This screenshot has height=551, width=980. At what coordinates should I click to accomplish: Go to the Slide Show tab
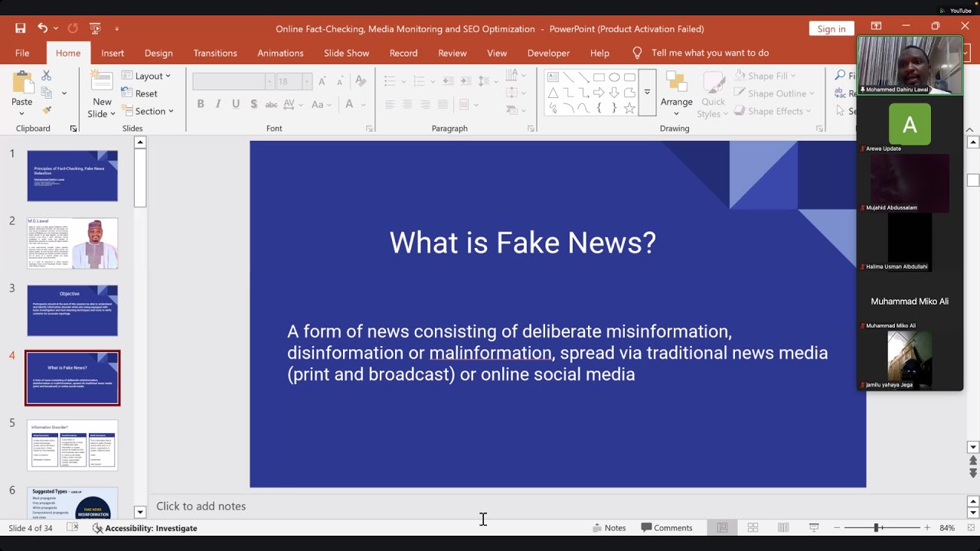(x=346, y=53)
